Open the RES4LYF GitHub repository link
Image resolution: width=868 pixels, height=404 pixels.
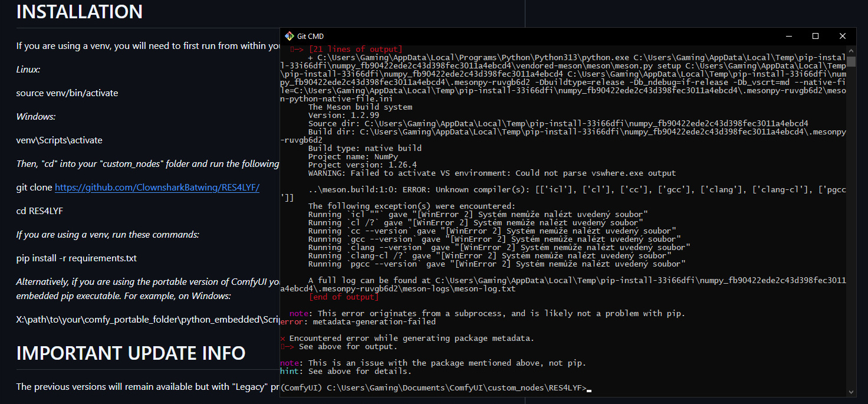[157, 188]
